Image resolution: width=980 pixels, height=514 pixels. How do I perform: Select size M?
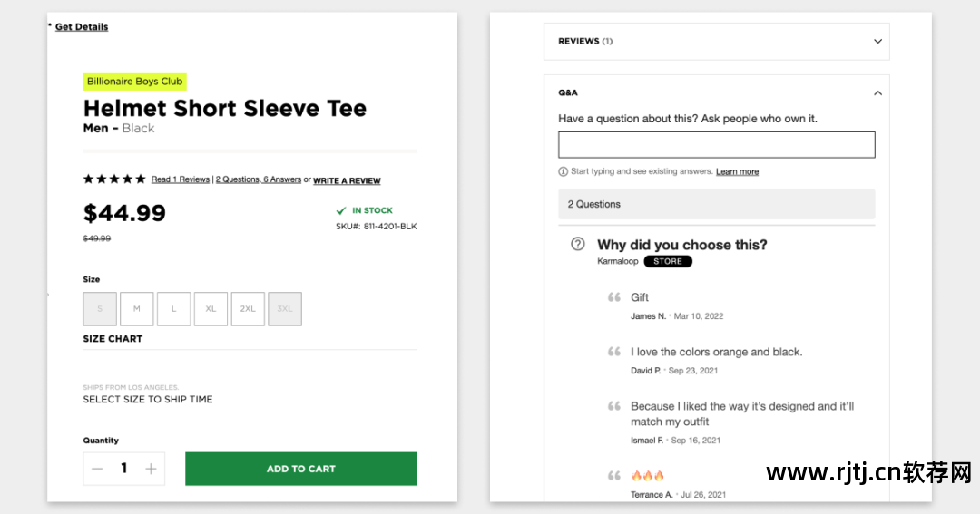click(137, 309)
